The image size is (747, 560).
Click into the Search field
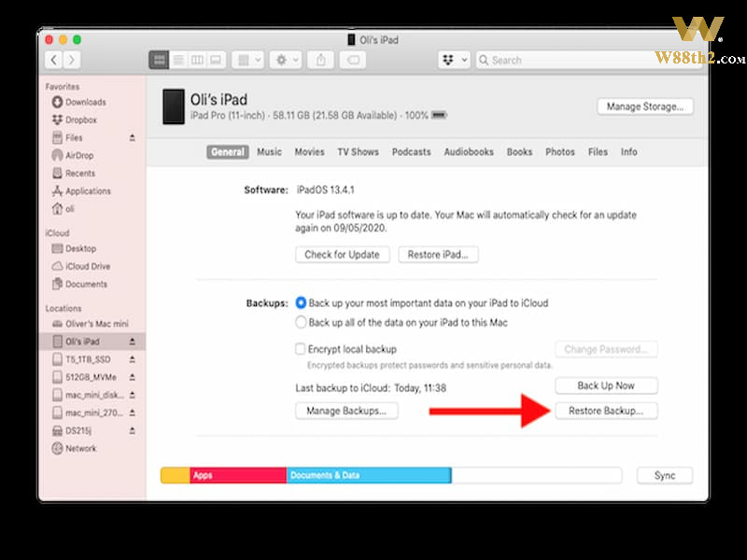[x=589, y=60]
